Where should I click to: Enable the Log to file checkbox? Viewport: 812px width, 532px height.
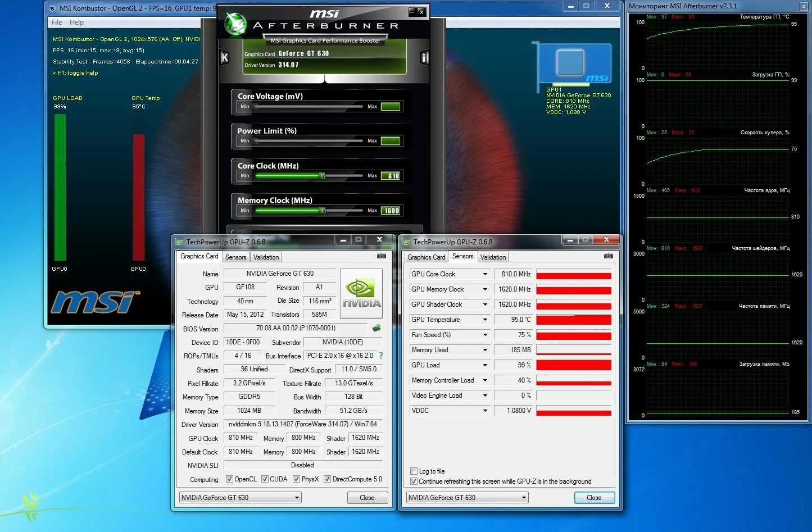(414, 471)
